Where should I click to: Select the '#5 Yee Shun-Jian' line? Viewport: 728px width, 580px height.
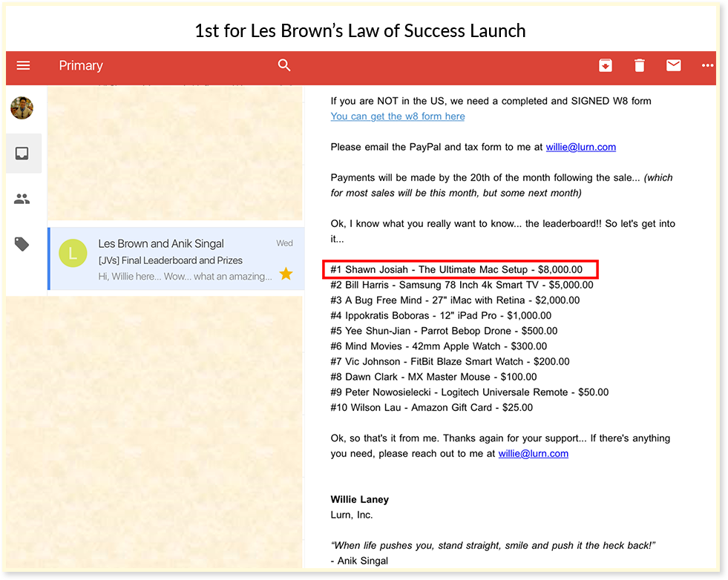pos(444,331)
